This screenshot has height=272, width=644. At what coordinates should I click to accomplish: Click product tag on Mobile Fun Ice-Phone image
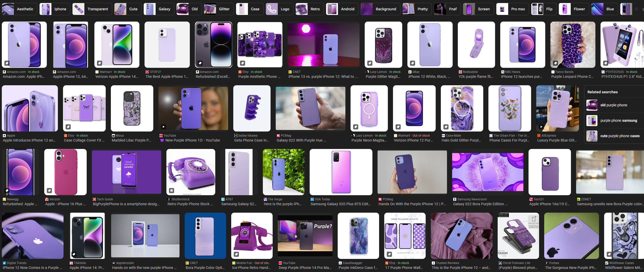[236, 254]
